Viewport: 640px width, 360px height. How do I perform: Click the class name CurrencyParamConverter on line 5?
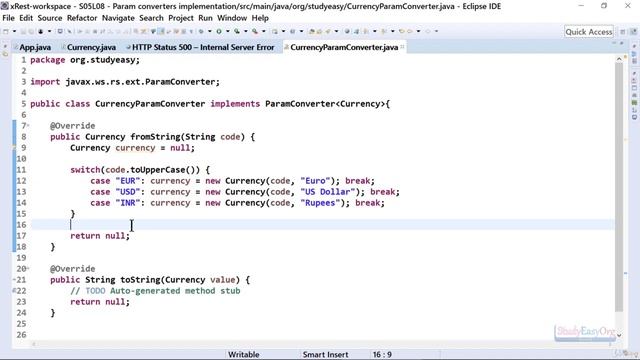coord(150,104)
